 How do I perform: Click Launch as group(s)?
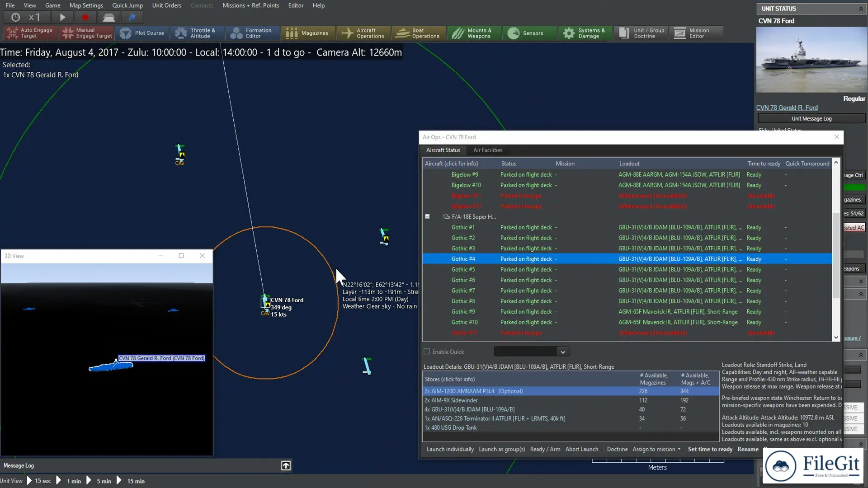pyautogui.click(x=502, y=449)
